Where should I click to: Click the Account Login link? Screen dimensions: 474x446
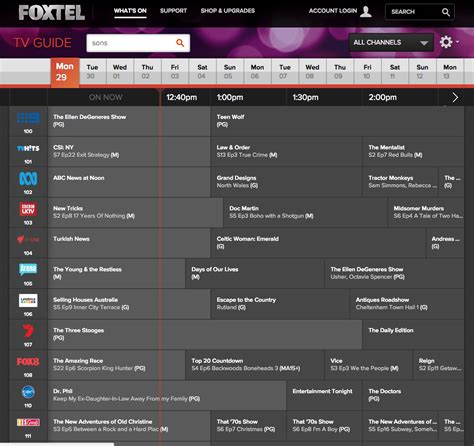(333, 11)
